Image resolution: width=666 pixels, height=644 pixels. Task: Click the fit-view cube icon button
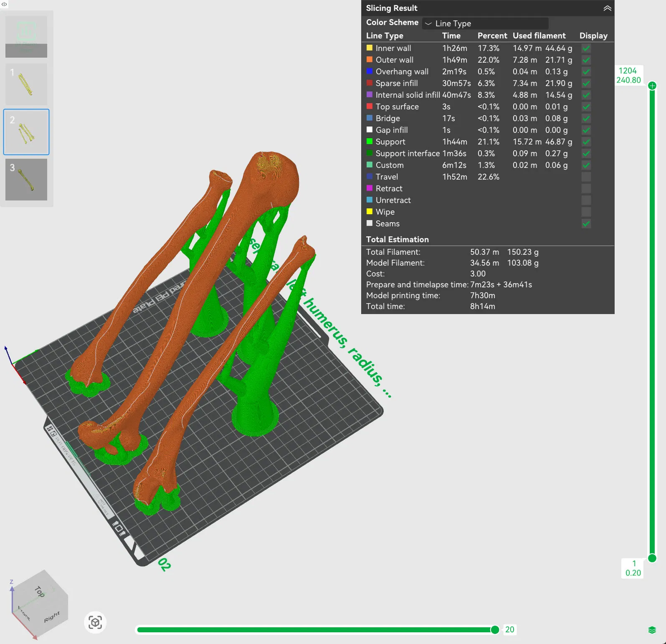click(95, 623)
